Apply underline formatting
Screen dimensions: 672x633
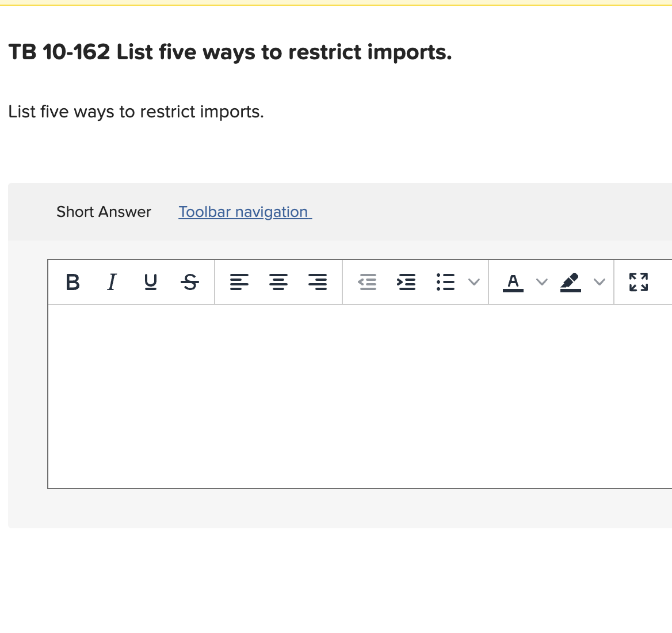(151, 282)
